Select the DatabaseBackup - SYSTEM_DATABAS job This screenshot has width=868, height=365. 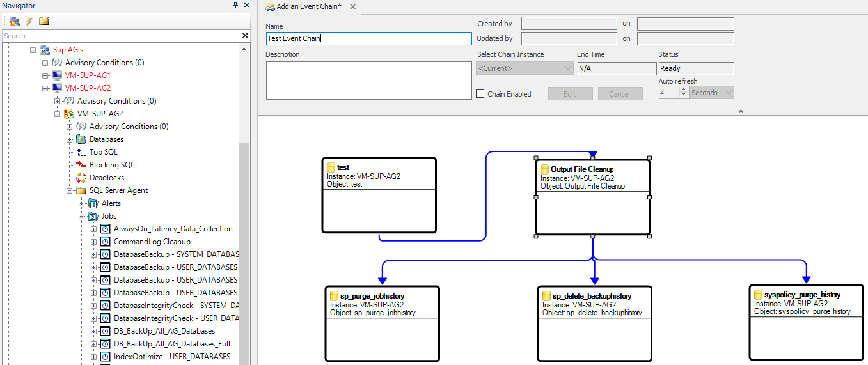(x=176, y=254)
